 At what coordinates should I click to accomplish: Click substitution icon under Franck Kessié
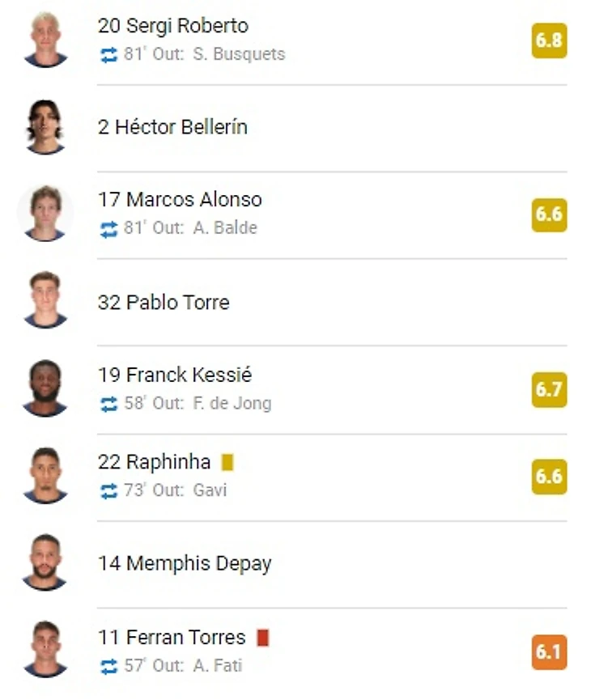pyautogui.click(x=108, y=404)
